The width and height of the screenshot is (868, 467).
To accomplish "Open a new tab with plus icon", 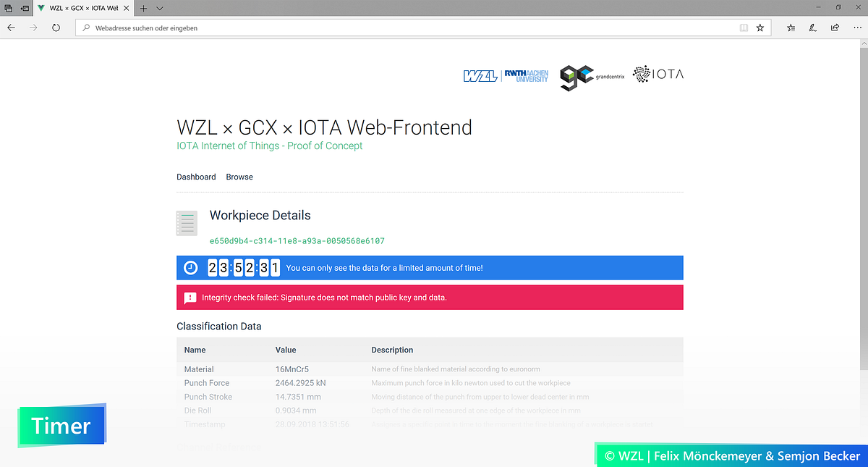I will pos(143,8).
